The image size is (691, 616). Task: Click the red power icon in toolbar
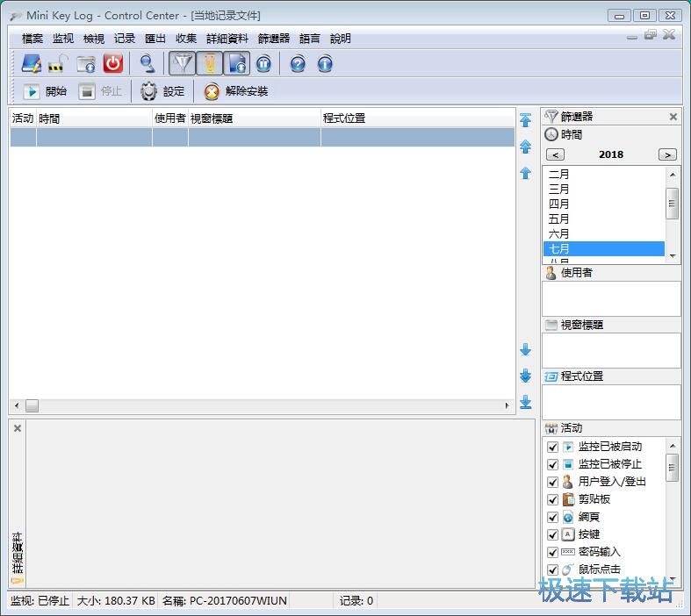(112, 63)
